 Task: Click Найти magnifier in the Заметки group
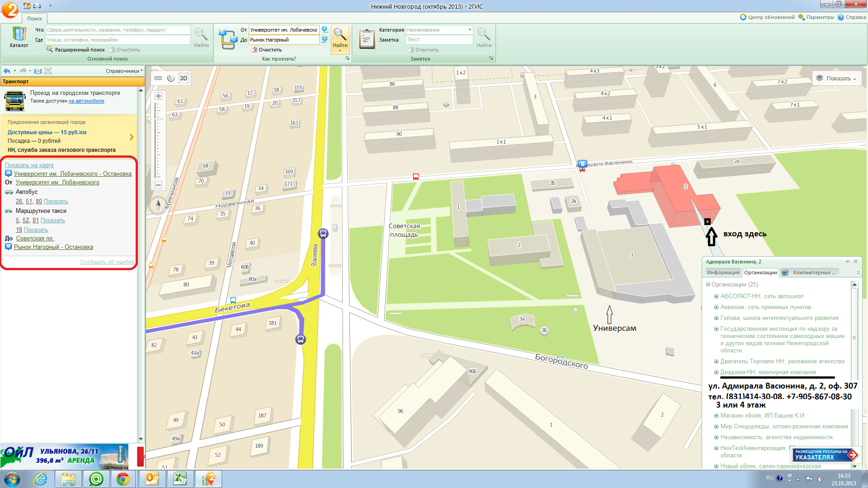[x=484, y=37]
